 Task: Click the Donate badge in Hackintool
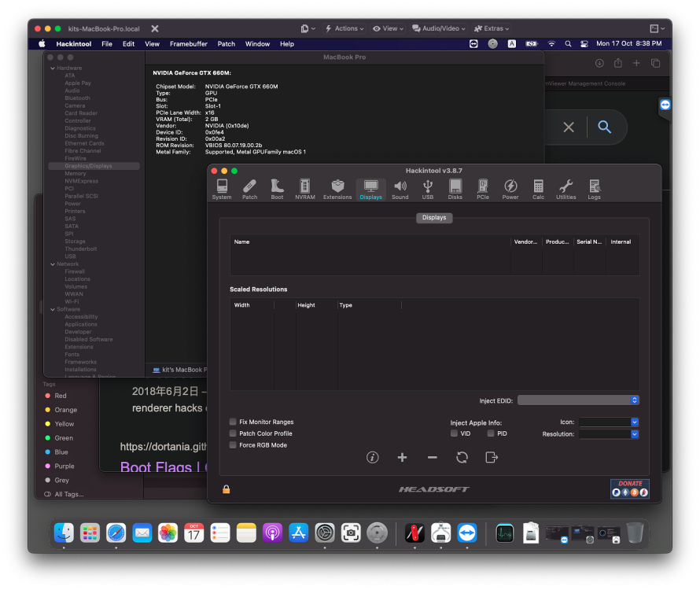(x=630, y=489)
